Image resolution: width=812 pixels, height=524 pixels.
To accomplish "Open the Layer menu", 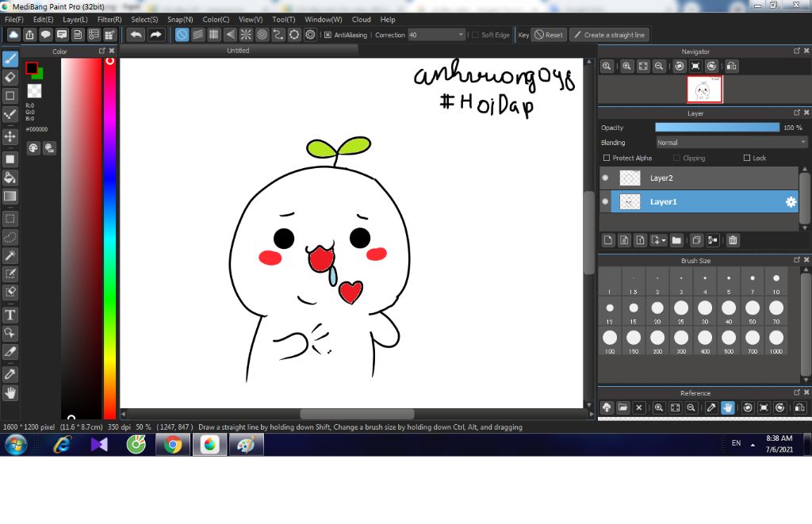I will coord(75,19).
